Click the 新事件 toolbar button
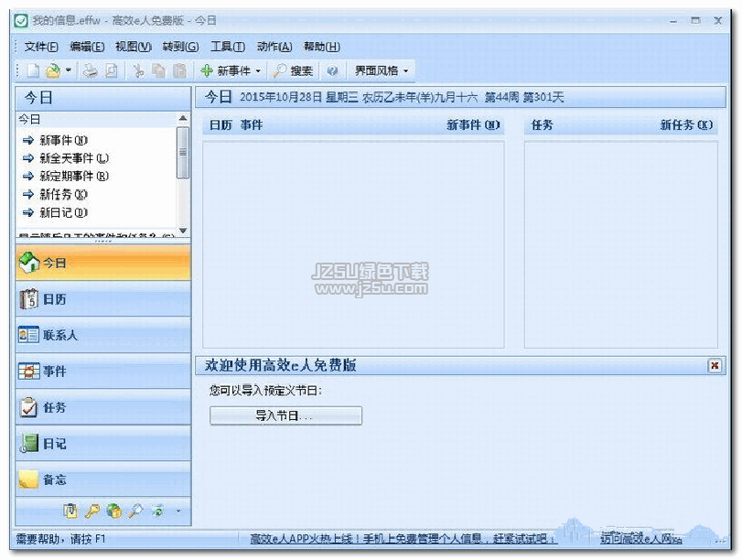 point(226,71)
